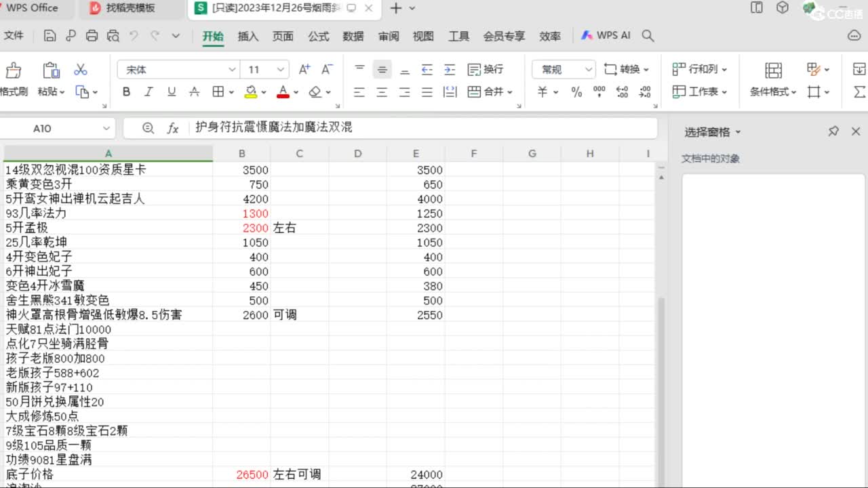Increase indent icon in alignment group
Screen dimensions: 868x488
click(449, 69)
